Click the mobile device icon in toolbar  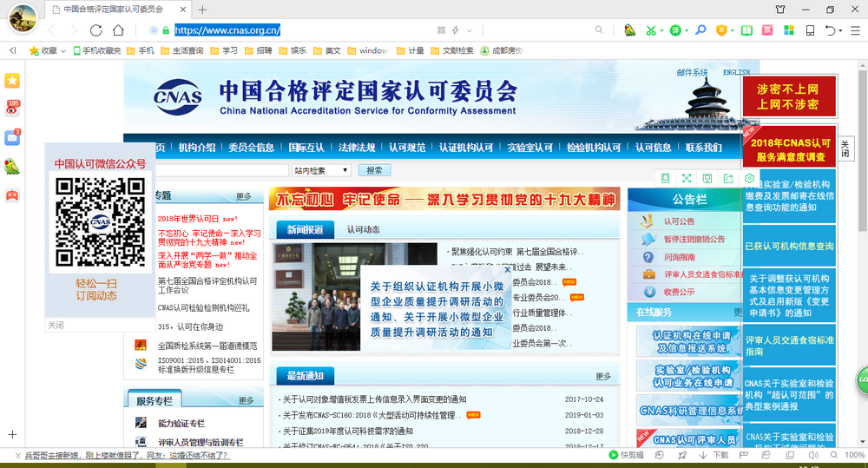click(810, 30)
